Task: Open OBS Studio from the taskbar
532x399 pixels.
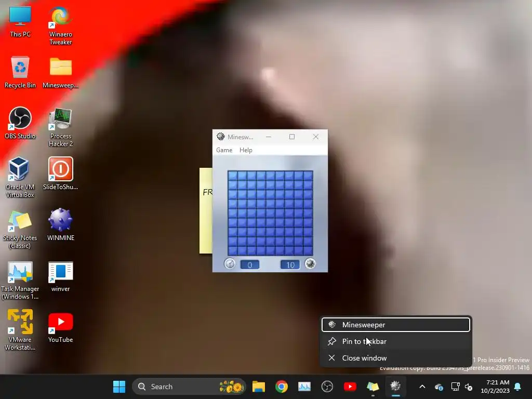Action: pyautogui.click(x=327, y=387)
